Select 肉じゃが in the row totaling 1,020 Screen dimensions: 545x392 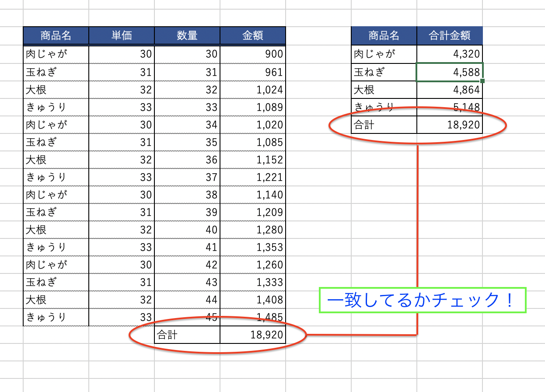[56, 125]
